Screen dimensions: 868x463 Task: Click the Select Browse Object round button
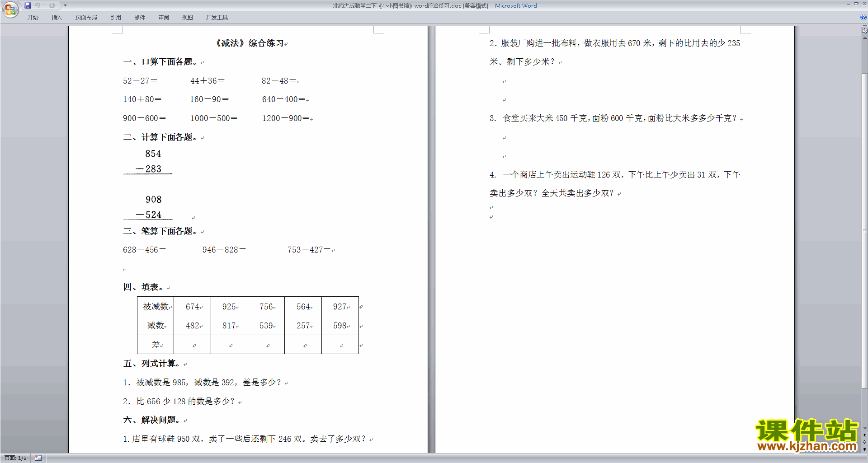click(x=865, y=442)
